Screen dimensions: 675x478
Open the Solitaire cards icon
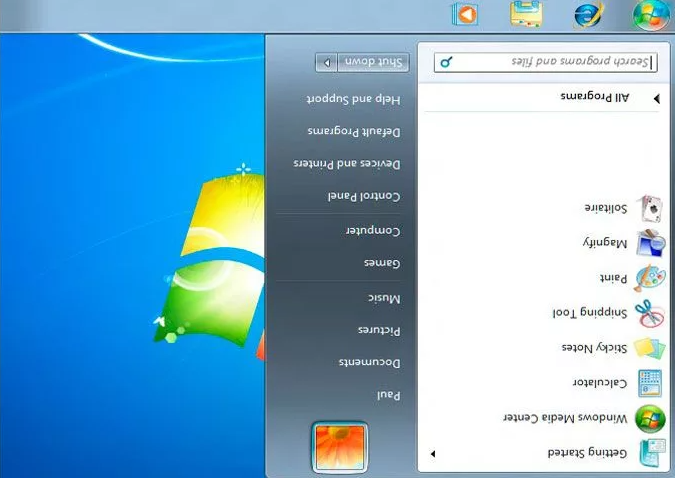coord(651,209)
